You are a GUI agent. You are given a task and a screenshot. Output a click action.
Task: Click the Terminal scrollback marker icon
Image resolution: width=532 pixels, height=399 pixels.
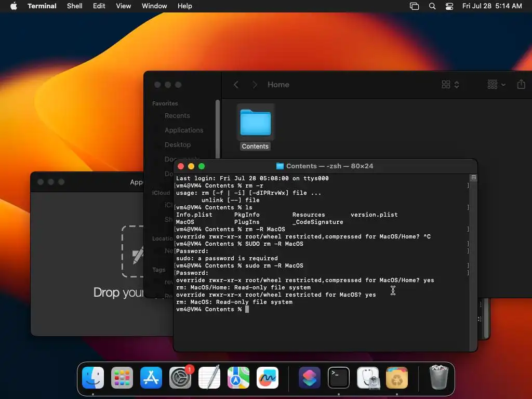point(474,178)
